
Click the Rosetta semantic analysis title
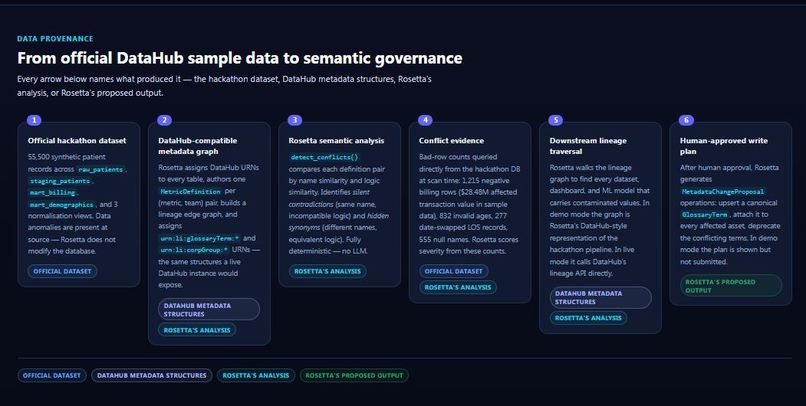tap(336, 141)
